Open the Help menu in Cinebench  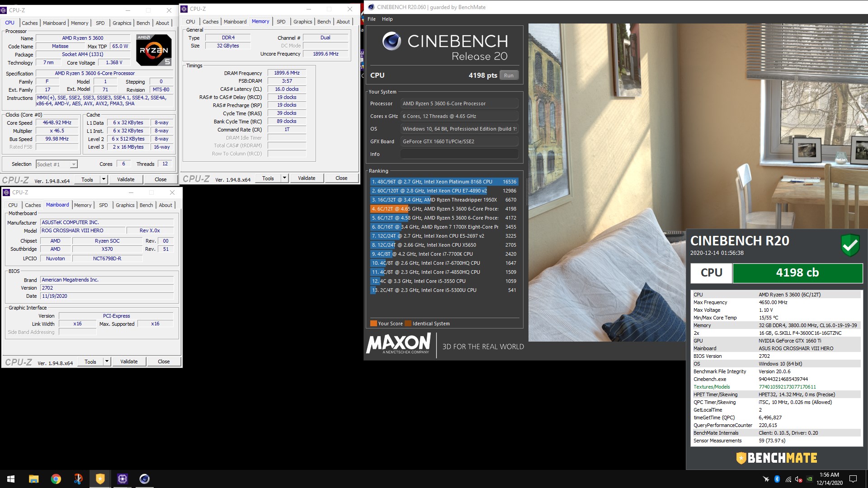[x=387, y=19]
